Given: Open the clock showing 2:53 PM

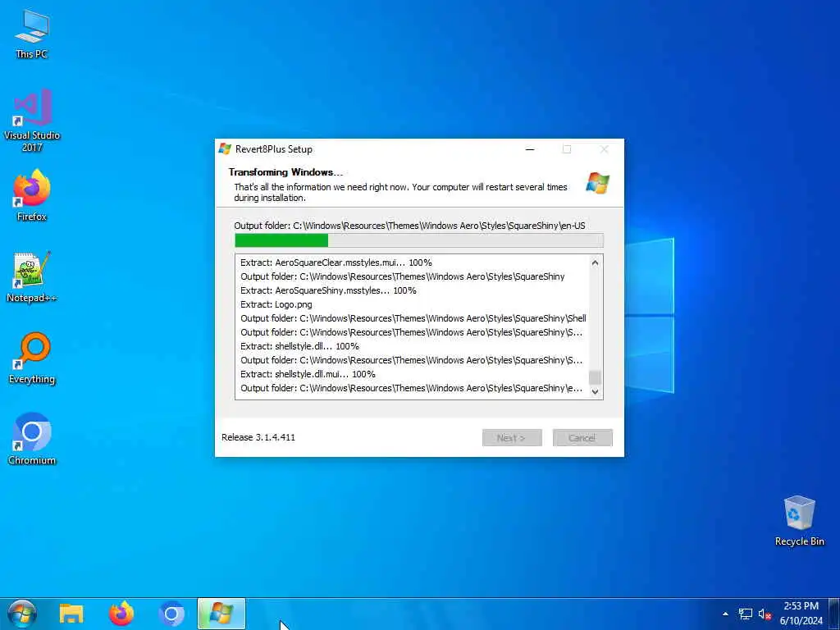Looking at the screenshot, I should [801, 614].
